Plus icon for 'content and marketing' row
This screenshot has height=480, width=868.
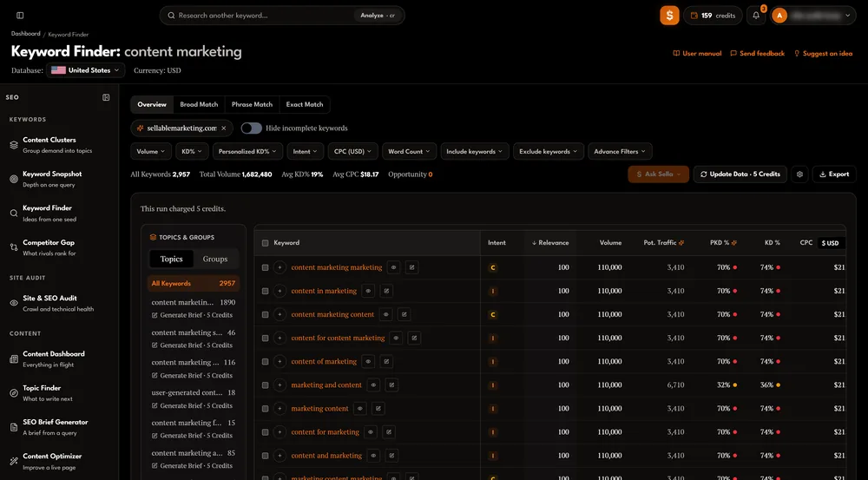pyautogui.click(x=279, y=456)
